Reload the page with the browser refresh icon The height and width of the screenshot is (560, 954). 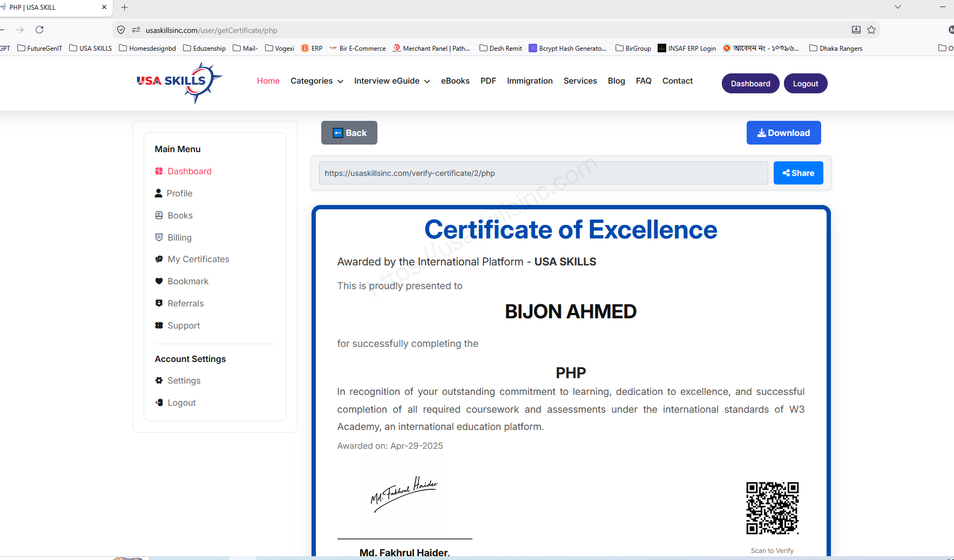pyautogui.click(x=39, y=30)
